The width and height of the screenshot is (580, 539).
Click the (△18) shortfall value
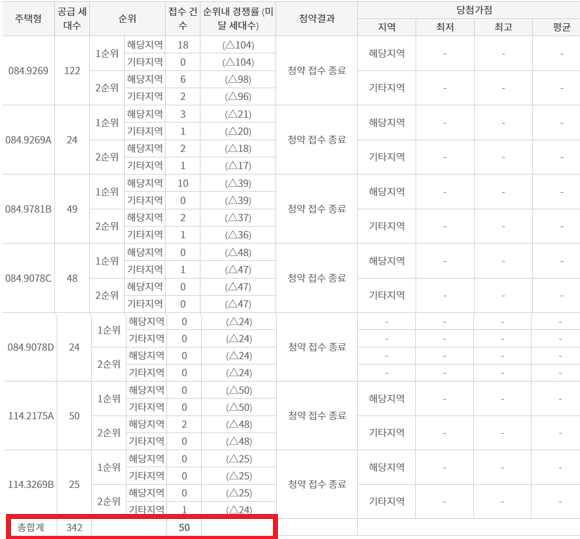click(238, 148)
